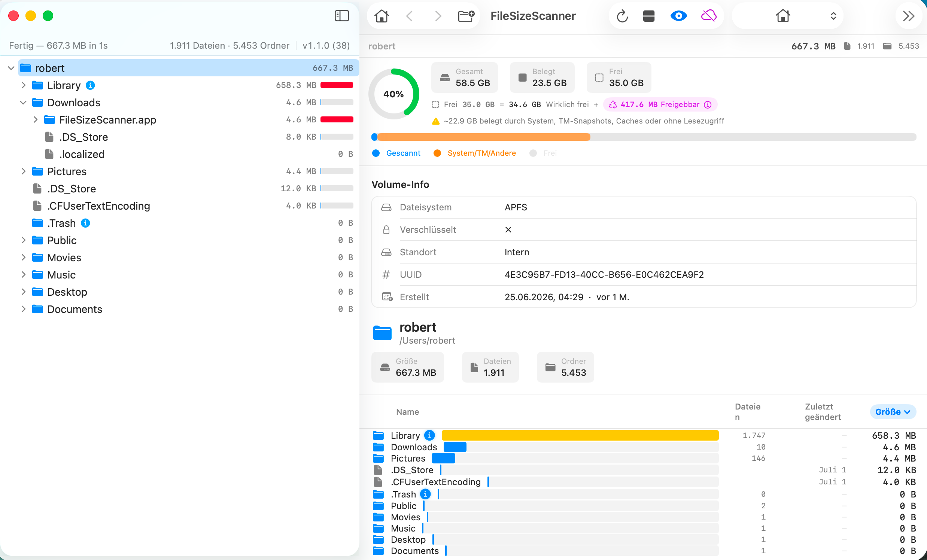Expand the Documents folder in tree
Image resolution: width=927 pixels, height=560 pixels.
tap(23, 309)
